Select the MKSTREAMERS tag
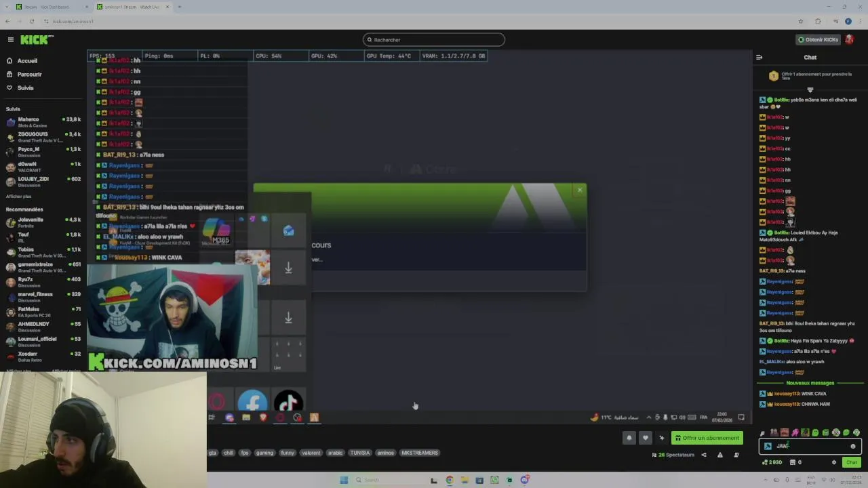868x488 pixels. point(420,453)
